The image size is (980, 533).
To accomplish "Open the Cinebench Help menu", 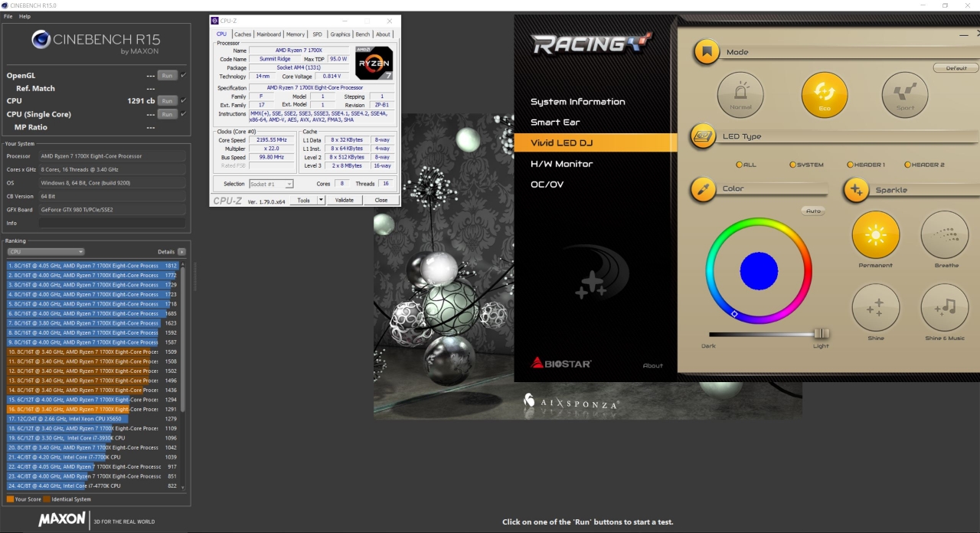I will click(x=25, y=16).
